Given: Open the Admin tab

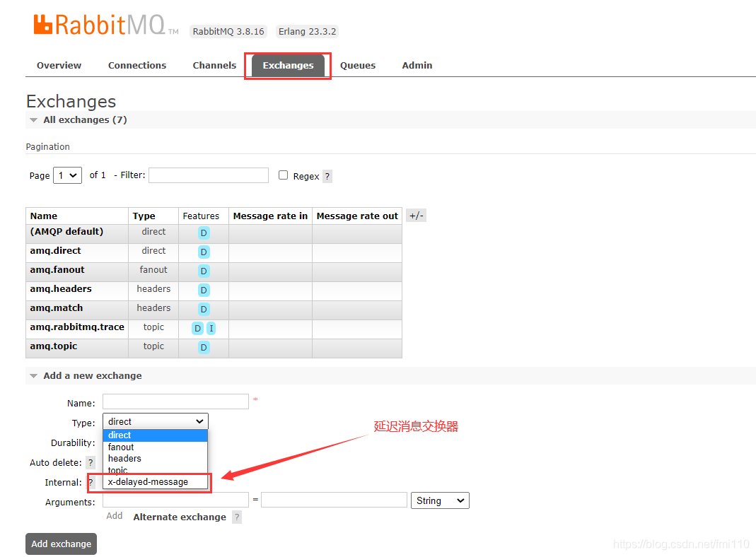Looking at the screenshot, I should 417,66.
